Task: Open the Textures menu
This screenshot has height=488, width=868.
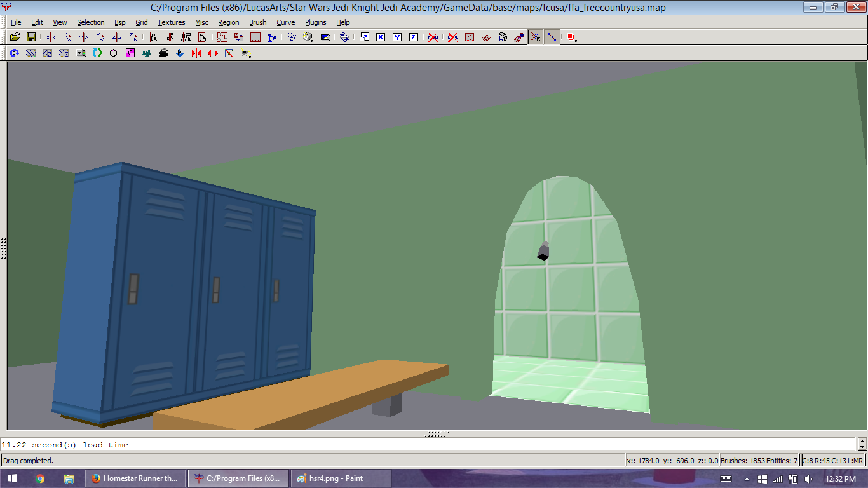Action: point(172,22)
